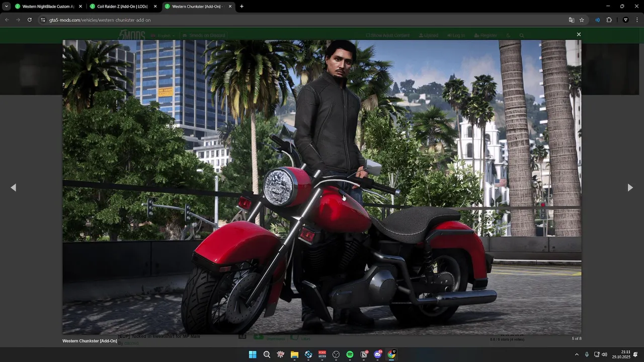Open Chrome's three-dot menu

[637, 20]
